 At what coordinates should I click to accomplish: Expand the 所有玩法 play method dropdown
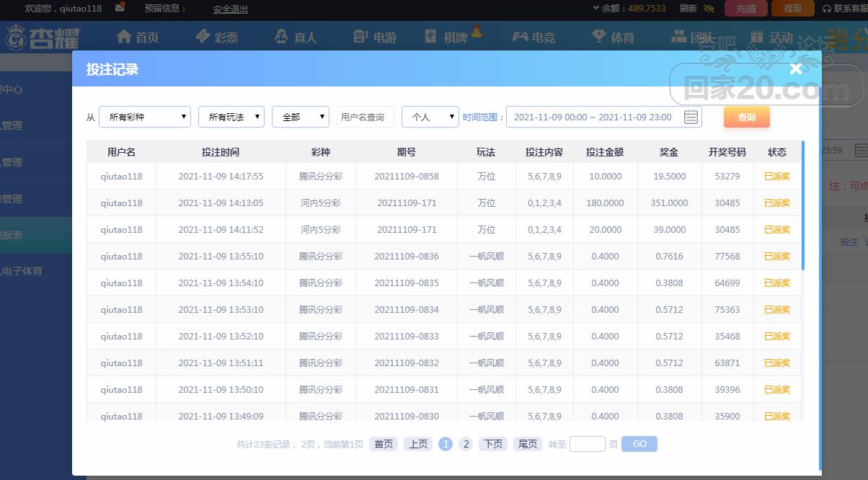point(231,117)
